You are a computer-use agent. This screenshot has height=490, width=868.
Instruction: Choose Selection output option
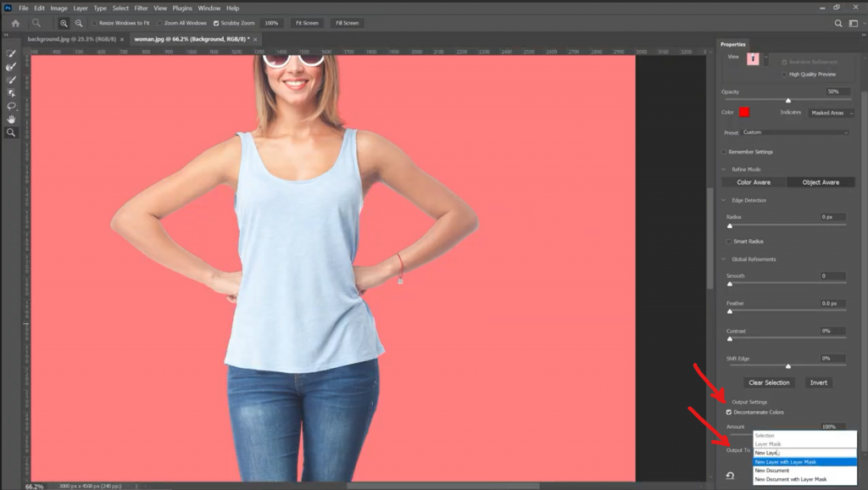(804, 436)
